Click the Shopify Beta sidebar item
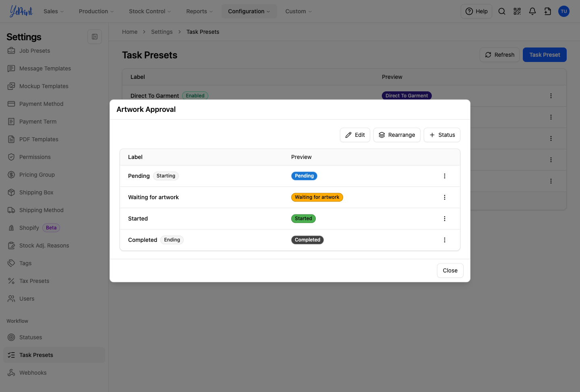Image resolution: width=580 pixels, height=392 pixels. pos(54,228)
